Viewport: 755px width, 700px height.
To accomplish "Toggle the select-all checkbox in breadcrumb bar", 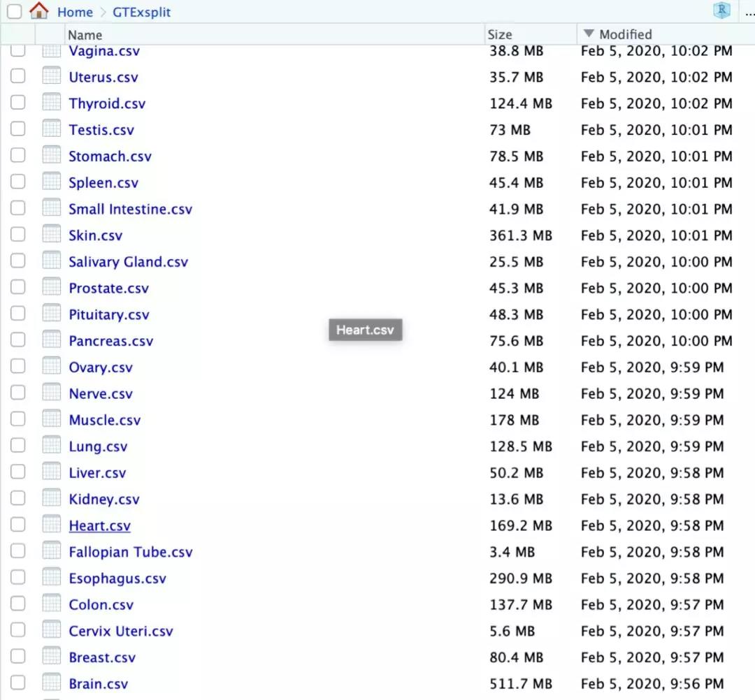I will coord(15,11).
